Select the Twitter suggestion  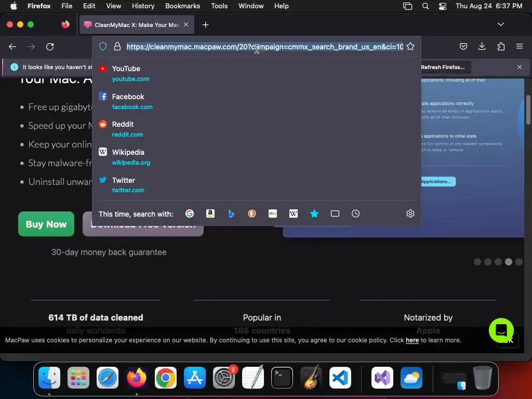click(x=257, y=185)
